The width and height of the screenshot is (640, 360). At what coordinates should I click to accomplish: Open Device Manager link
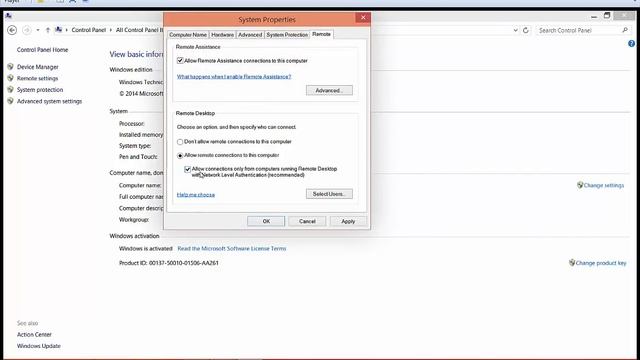click(38, 67)
